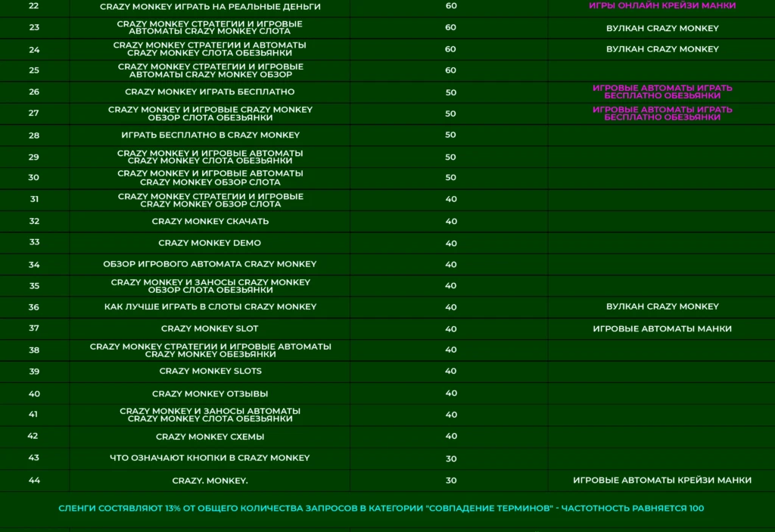Click the CRAZY MONKEY ОТЗЫВЫ cell

pyautogui.click(x=210, y=394)
